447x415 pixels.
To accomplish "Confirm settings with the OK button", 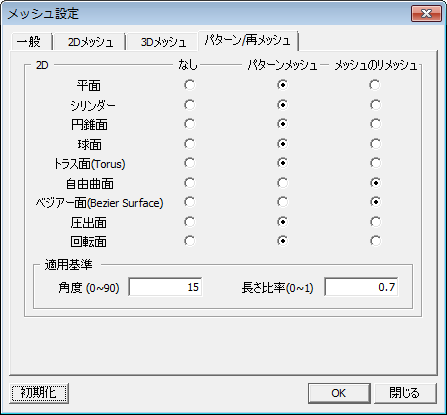I will [339, 393].
